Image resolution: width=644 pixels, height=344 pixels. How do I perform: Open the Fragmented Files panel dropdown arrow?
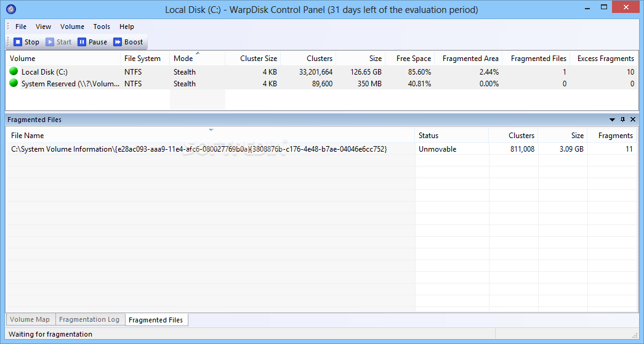point(612,120)
